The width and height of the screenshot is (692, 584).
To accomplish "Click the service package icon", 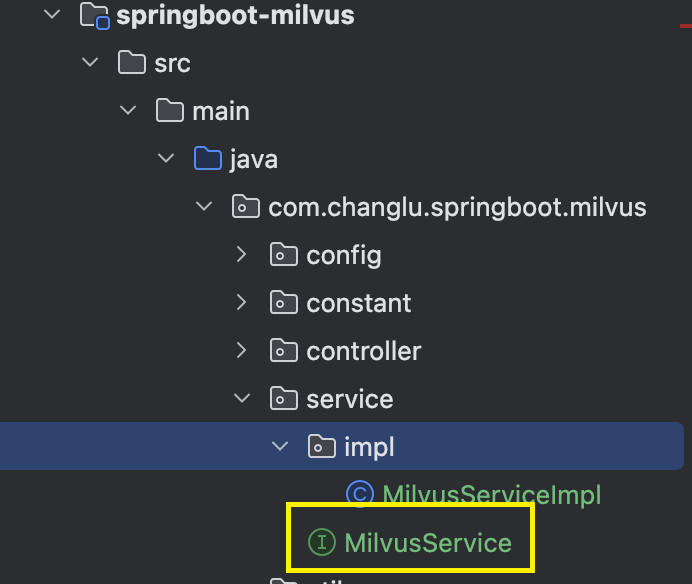I will (x=283, y=399).
